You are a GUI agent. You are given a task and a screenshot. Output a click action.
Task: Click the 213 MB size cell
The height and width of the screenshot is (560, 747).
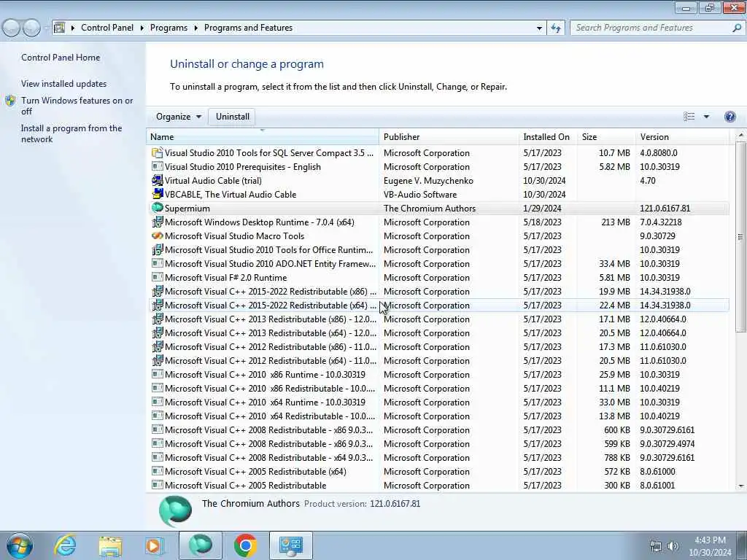coord(616,222)
